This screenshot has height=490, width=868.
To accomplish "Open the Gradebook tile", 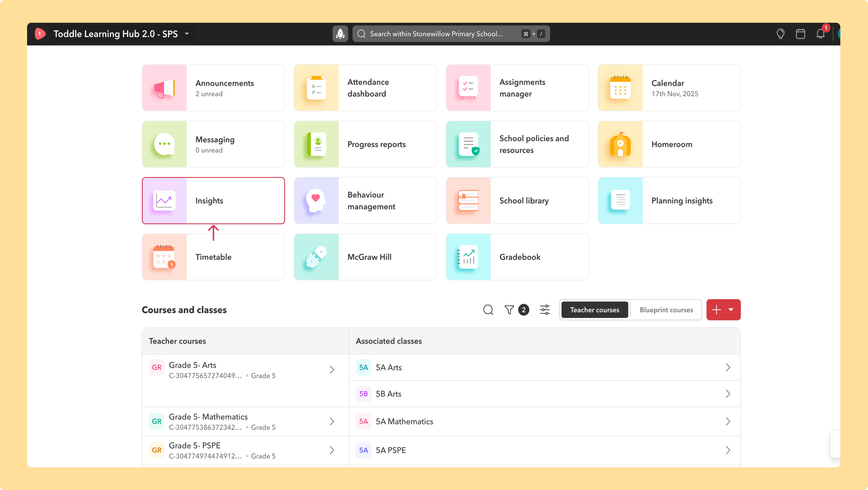I will click(517, 257).
